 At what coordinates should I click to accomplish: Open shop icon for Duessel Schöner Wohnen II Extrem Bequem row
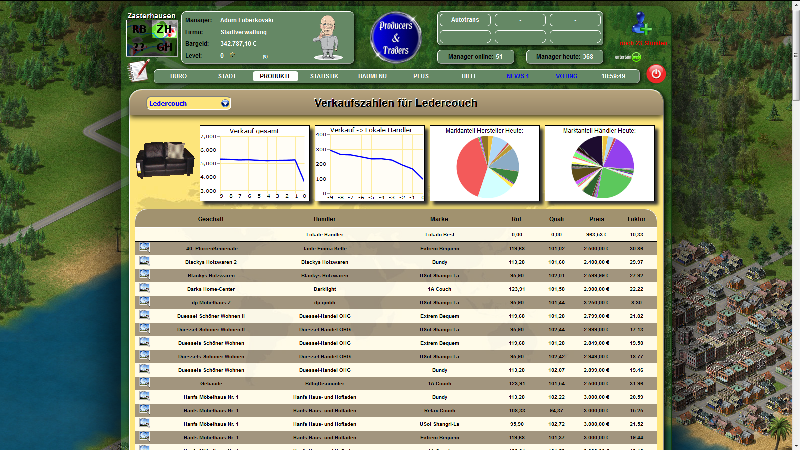(x=144, y=315)
